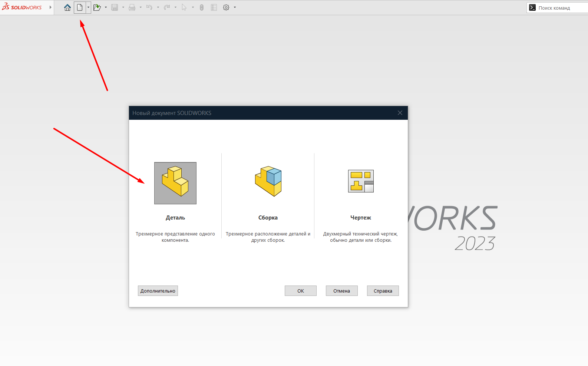
Task: Expand the Select tool dropdown arrow
Action: 193,7
